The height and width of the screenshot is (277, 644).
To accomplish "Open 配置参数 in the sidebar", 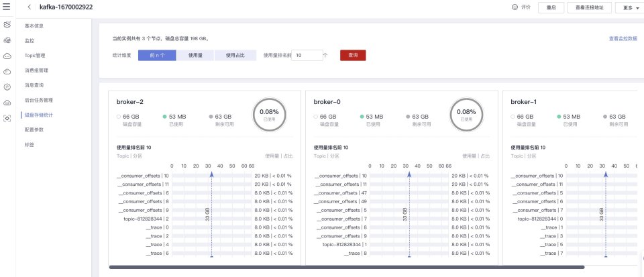I will click(34, 129).
